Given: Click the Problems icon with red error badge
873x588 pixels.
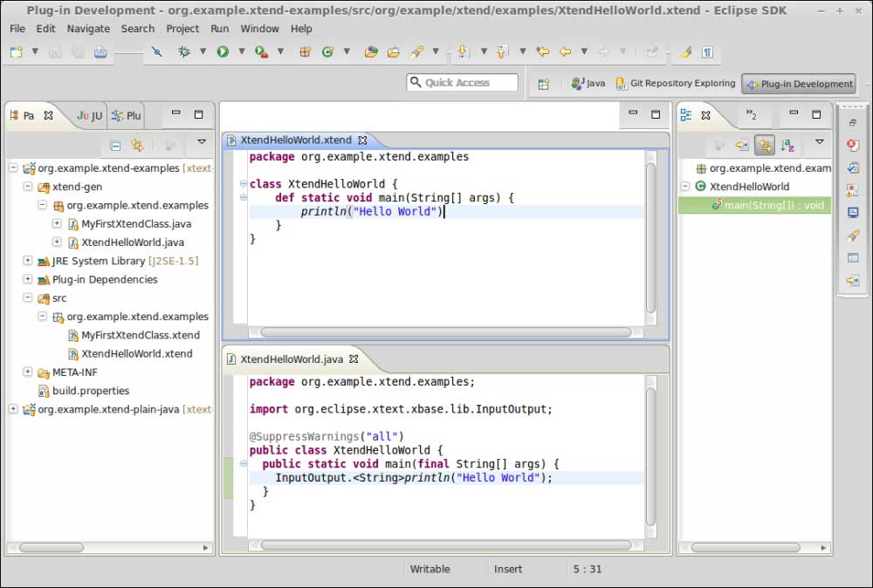Looking at the screenshot, I should [x=853, y=146].
